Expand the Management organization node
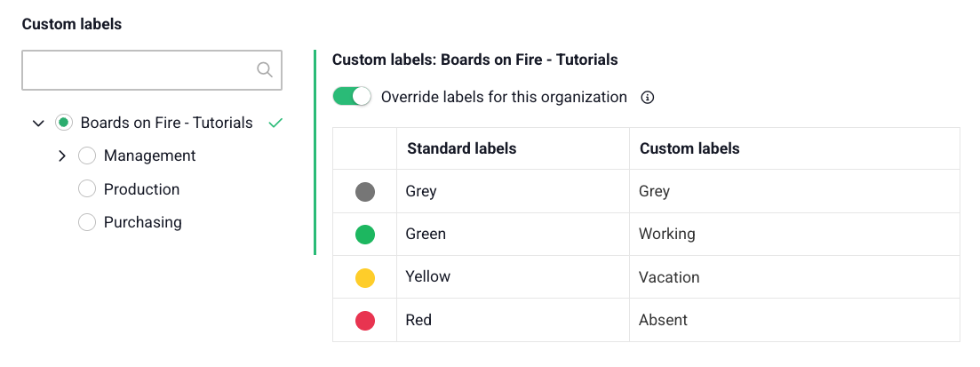Screen dimensions: 980x367 [62, 156]
